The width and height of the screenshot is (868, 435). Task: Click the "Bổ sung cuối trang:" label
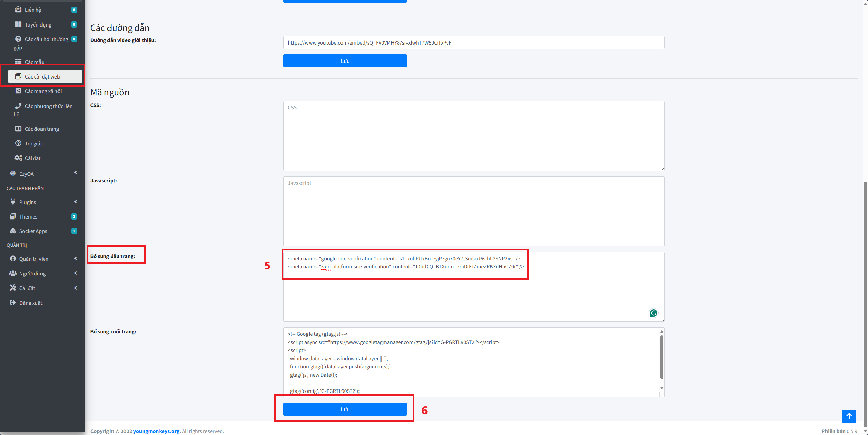click(113, 331)
